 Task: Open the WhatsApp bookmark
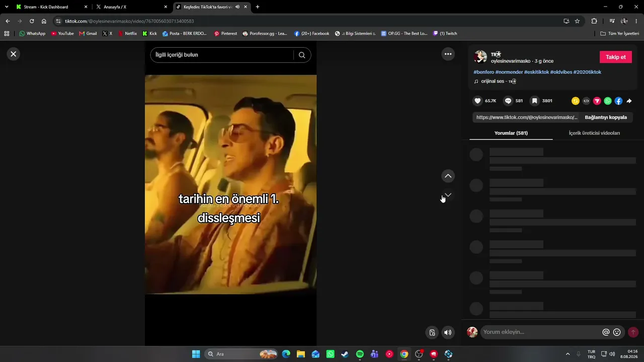(x=32, y=34)
